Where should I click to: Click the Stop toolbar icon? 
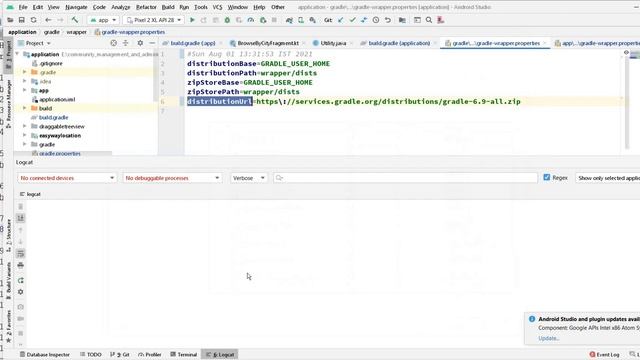tap(274, 20)
